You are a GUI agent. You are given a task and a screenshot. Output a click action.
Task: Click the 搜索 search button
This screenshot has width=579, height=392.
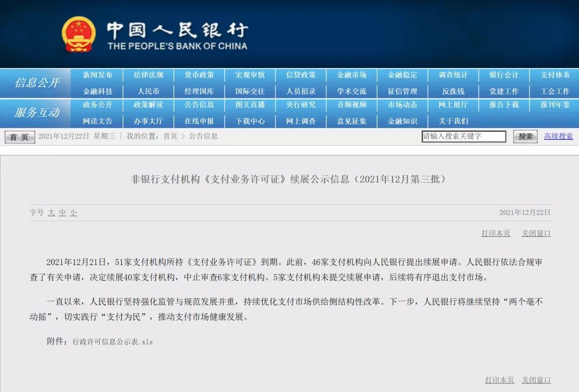click(525, 137)
